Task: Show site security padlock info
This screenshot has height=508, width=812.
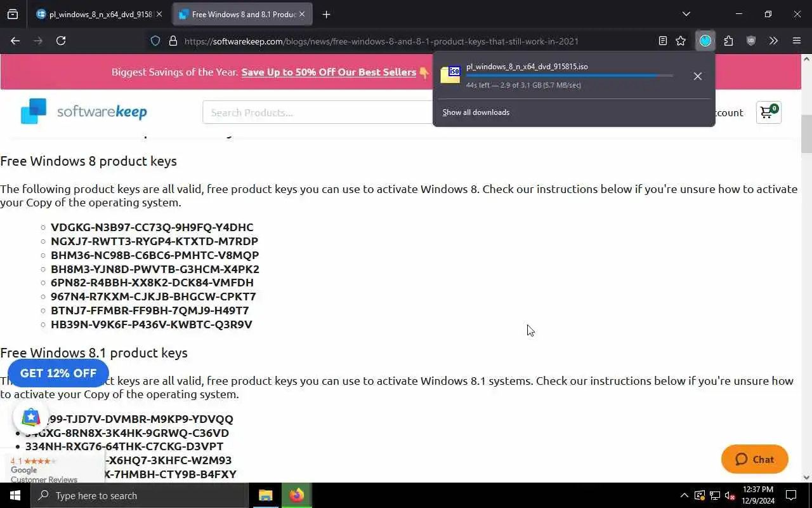Action: (x=173, y=41)
